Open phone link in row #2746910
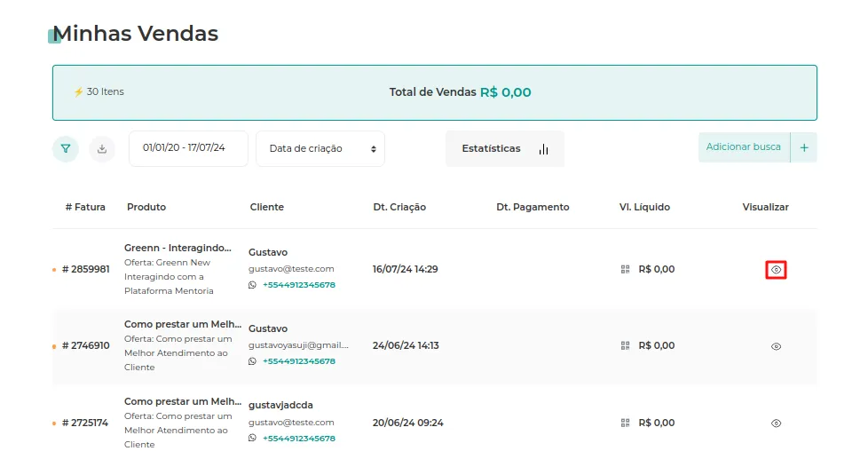The image size is (868, 459). 299,361
